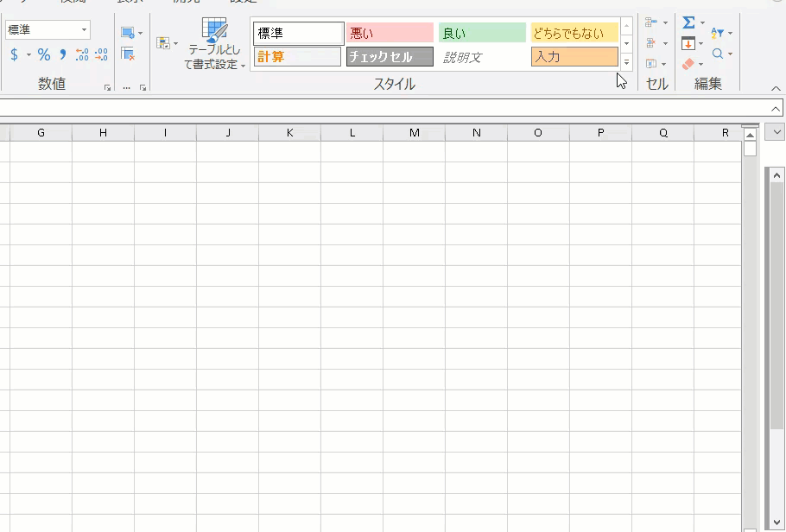The image size is (786, 532).
Task: Expand the delete cells dropdown arrow
Action: pyautogui.click(x=665, y=44)
